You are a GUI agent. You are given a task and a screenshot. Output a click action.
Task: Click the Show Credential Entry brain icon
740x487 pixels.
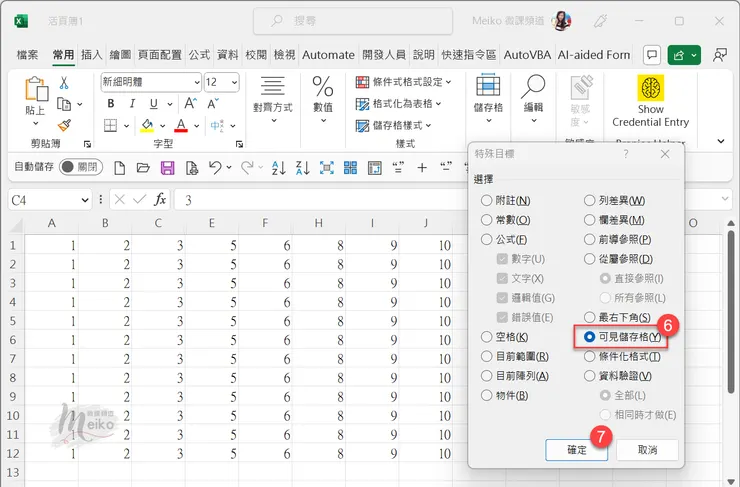[x=650, y=88]
